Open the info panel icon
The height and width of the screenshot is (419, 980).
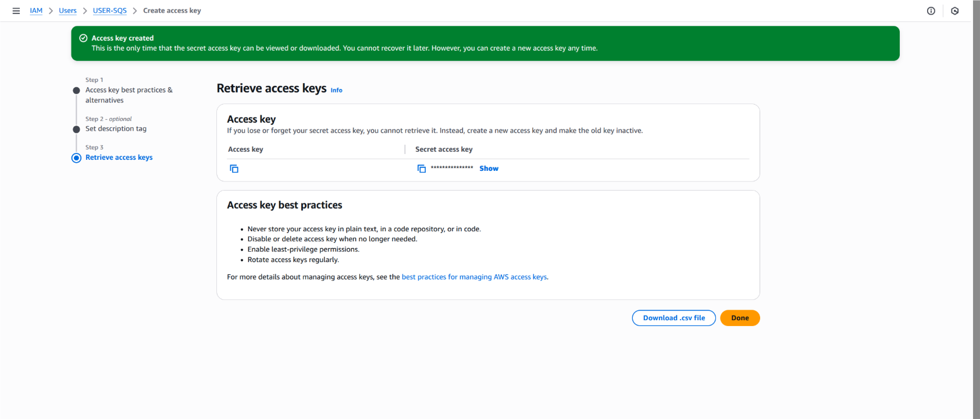(931, 10)
